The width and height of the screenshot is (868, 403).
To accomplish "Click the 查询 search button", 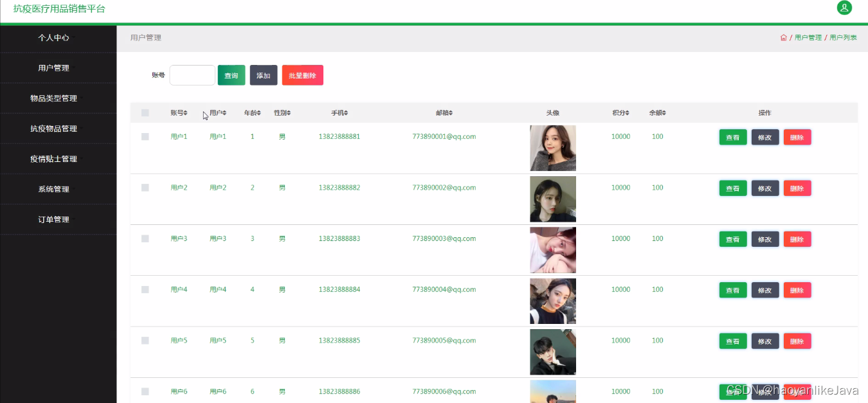I will click(x=231, y=75).
